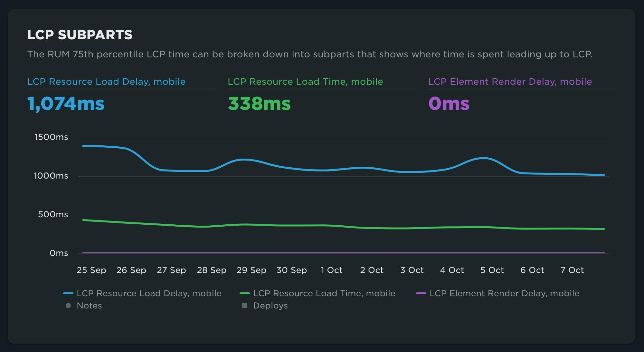
Task: Click the purple line swatch in the legend
Action: coord(421,293)
